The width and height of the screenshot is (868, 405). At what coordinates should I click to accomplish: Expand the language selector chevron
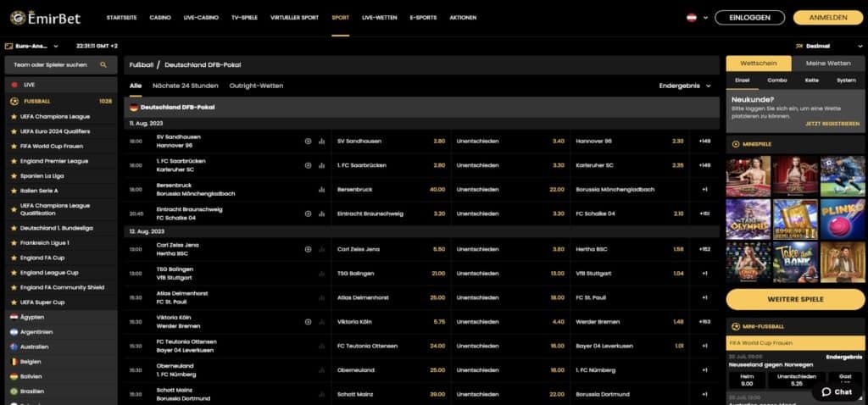tap(705, 18)
